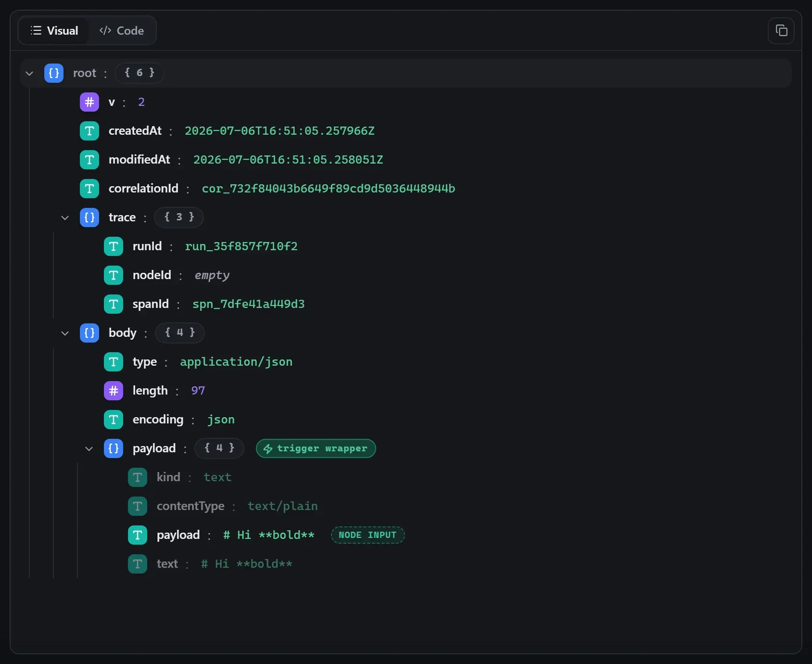Click the text icon beside runId
This screenshot has width=812, height=664.
click(x=114, y=246)
